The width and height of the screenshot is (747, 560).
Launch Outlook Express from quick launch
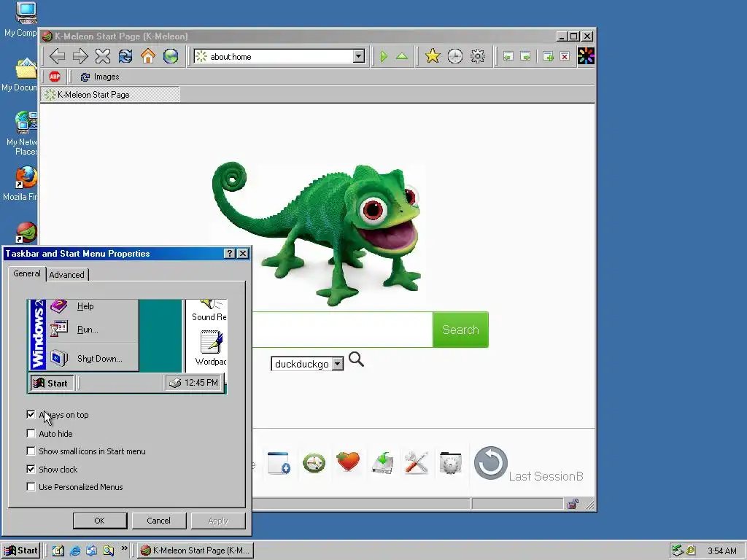point(91,551)
